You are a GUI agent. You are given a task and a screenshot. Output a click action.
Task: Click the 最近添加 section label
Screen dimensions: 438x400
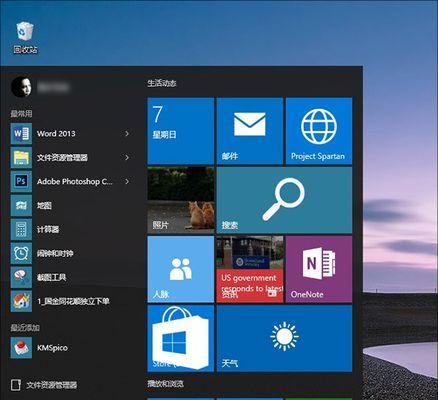pos(25,328)
